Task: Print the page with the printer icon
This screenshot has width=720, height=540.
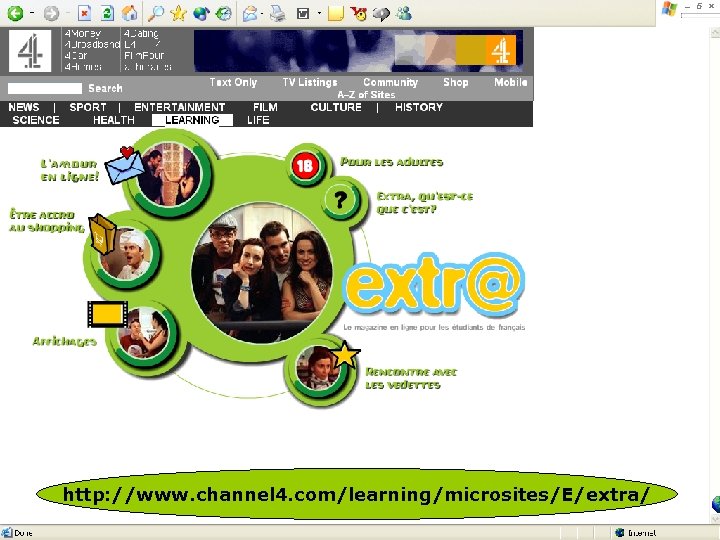Action: (x=277, y=14)
